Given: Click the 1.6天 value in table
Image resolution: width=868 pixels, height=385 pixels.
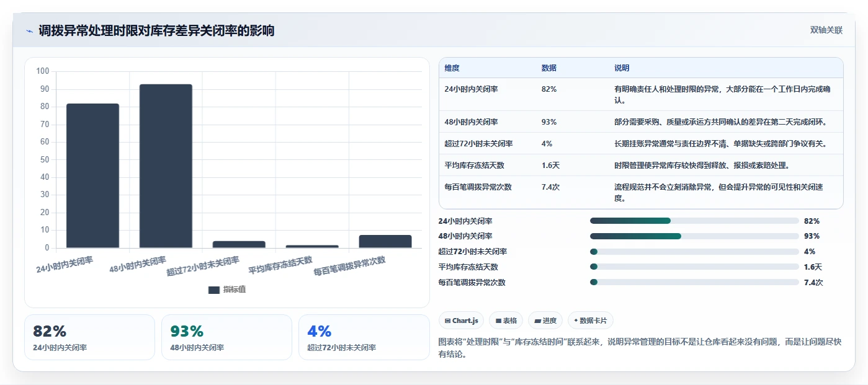Looking at the screenshot, I should (550, 165).
